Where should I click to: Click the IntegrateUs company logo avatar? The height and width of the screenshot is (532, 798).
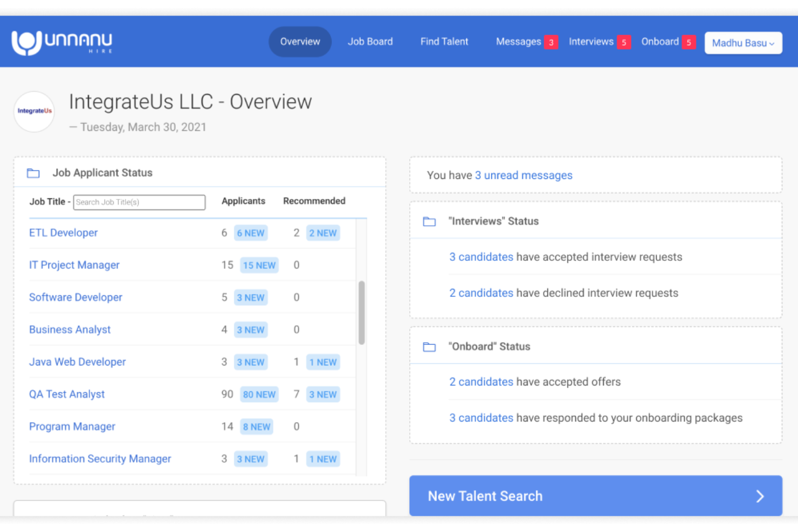[34, 112]
